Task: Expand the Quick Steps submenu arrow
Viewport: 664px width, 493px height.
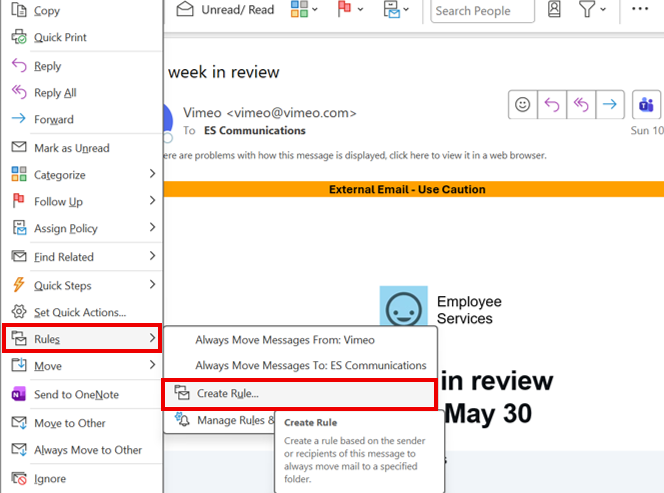Action: 152,284
